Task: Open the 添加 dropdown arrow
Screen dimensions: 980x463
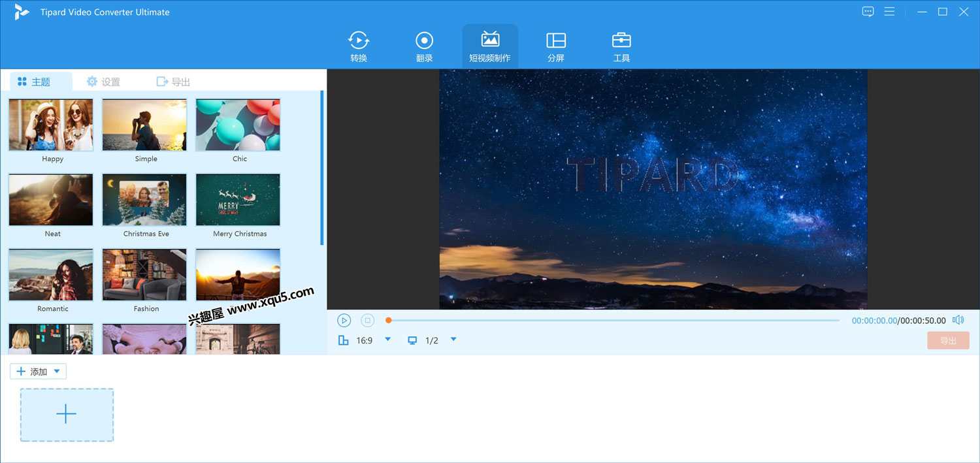Action: coord(57,372)
